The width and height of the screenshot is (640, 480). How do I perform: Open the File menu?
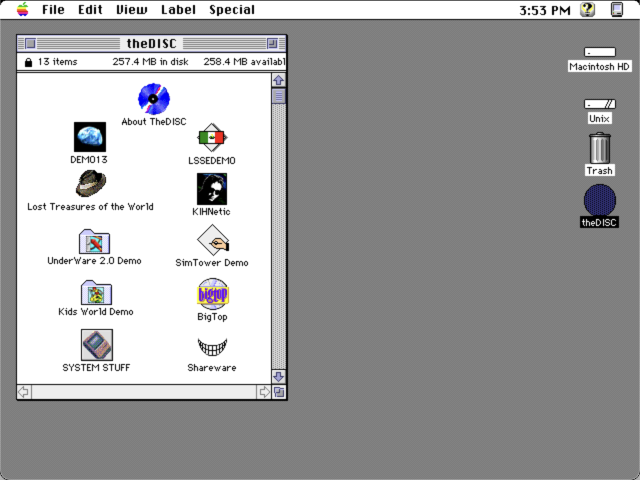point(53,9)
